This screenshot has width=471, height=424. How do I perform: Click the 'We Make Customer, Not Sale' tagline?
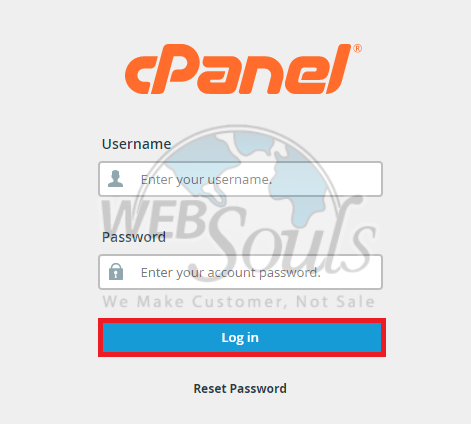(239, 302)
